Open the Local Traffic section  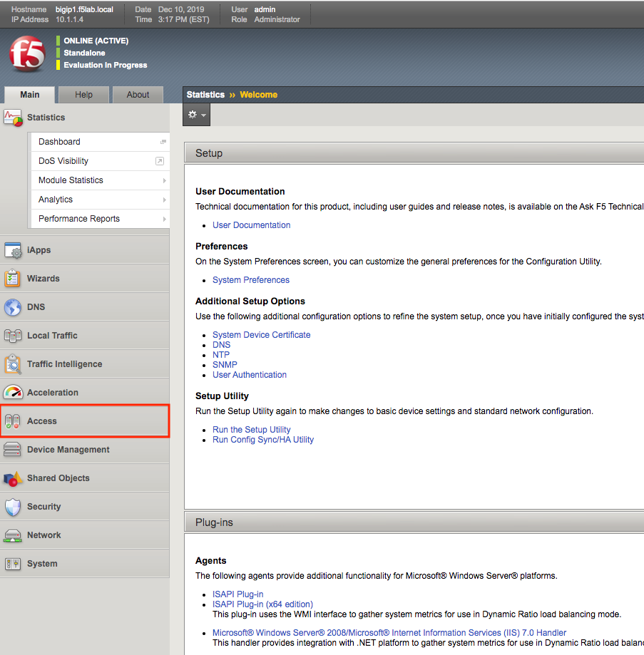pos(85,336)
